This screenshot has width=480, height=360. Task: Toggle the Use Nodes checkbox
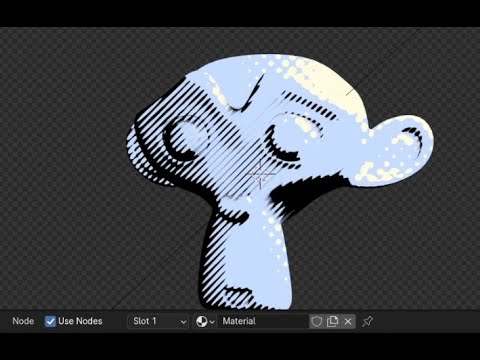coord(50,321)
